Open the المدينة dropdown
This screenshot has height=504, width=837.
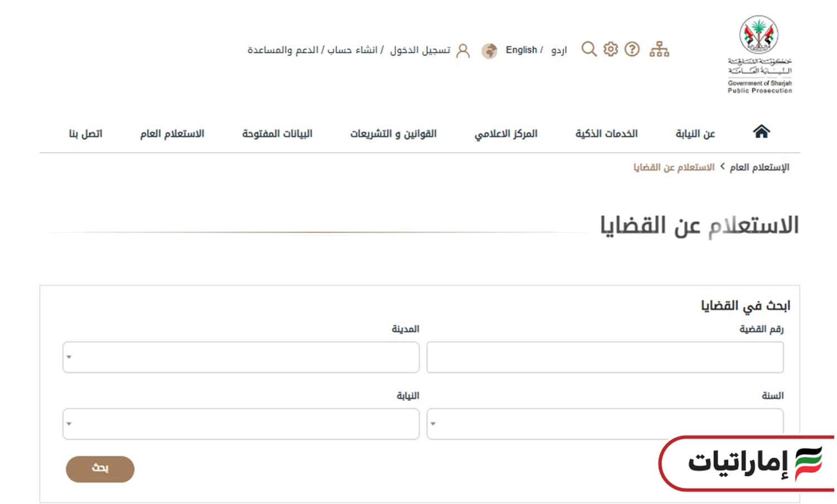(x=240, y=357)
